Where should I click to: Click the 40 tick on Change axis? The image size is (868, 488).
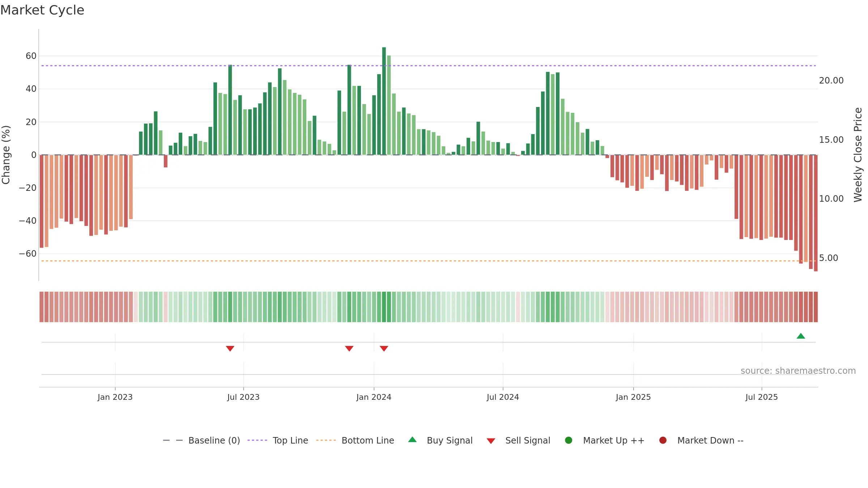coord(31,89)
